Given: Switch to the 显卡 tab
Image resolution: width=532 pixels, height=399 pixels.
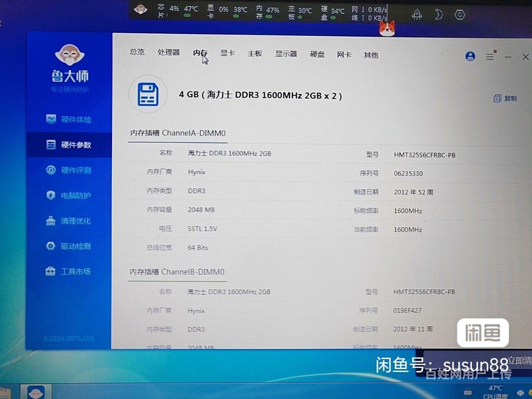Looking at the screenshot, I should (227, 53).
